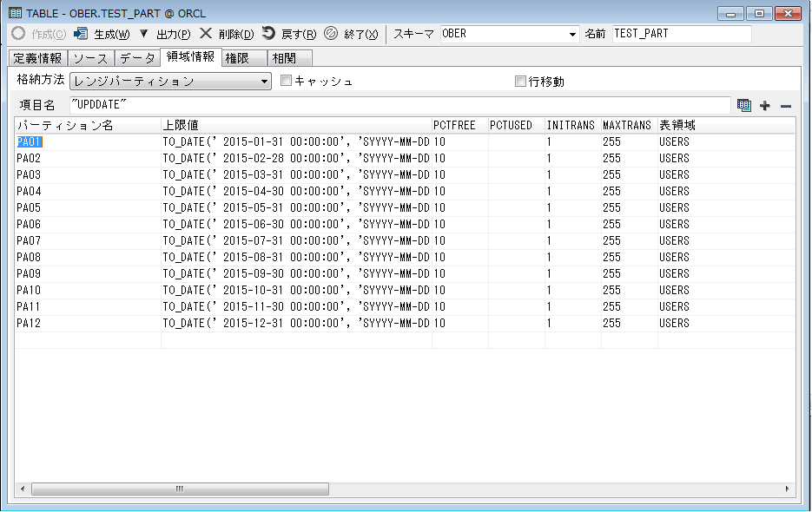812x512 pixels.
Task: Click the 削除(D) delete X icon
Action: tap(206, 34)
